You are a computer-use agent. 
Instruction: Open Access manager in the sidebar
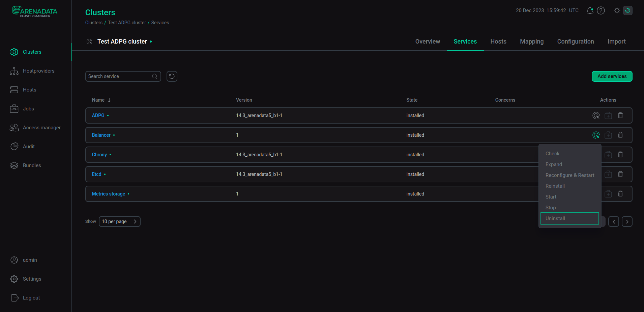click(x=35, y=128)
